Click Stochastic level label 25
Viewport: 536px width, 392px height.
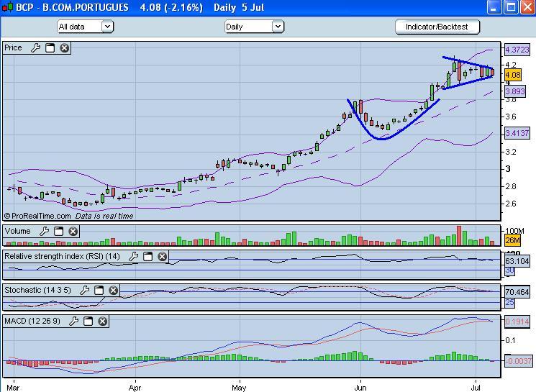(509, 303)
